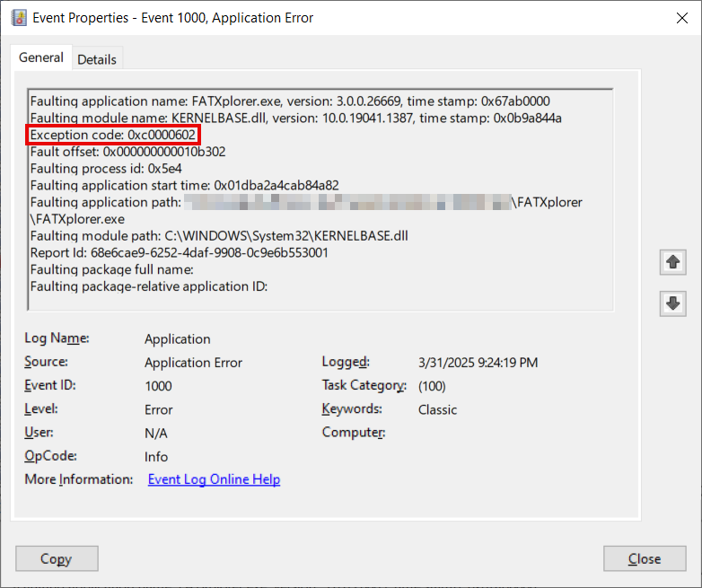The image size is (702, 588).
Task: Show the previous event with up arrow
Action: [x=672, y=262]
